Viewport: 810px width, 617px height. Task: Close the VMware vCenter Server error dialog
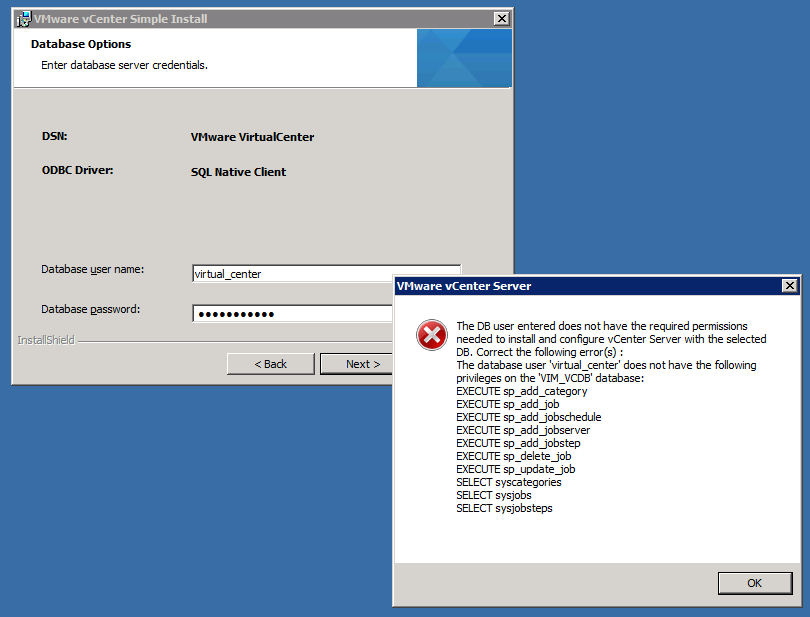[x=789, y=286]
